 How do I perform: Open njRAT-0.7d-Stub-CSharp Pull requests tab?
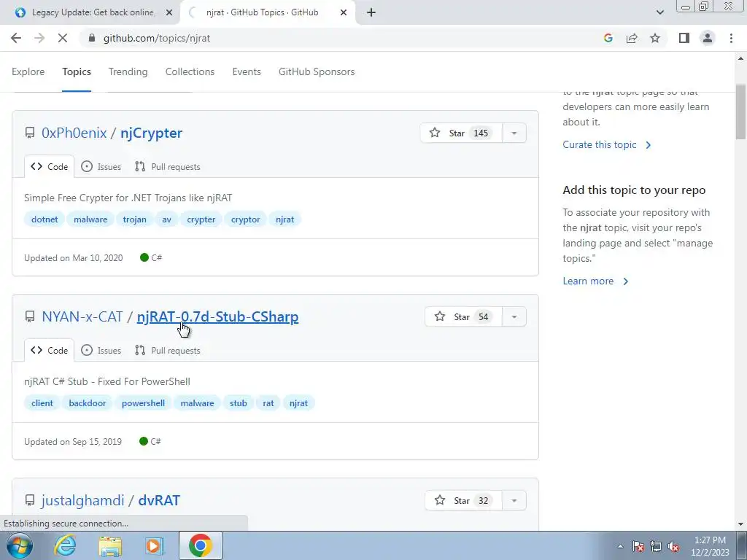168,351
